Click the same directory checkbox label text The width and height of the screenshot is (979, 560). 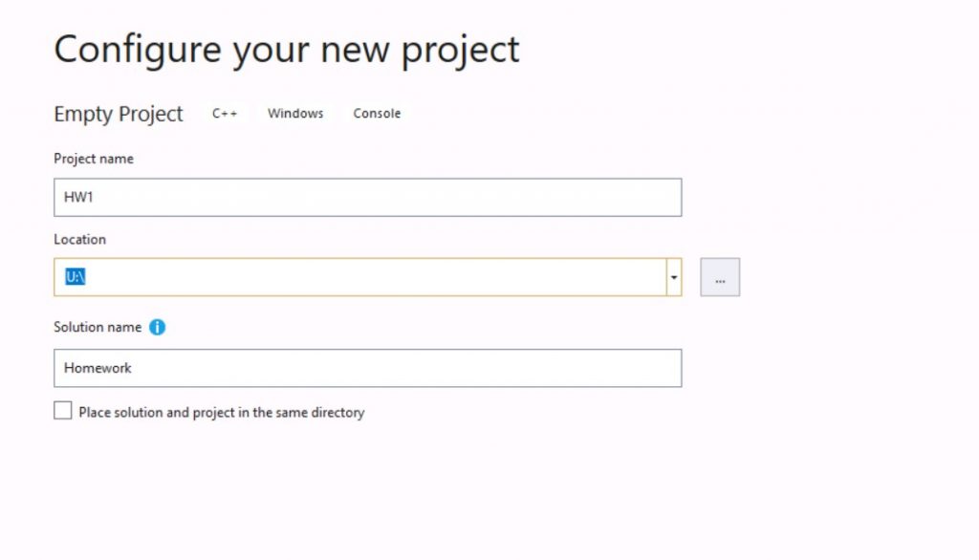click(x=222, y=413)
